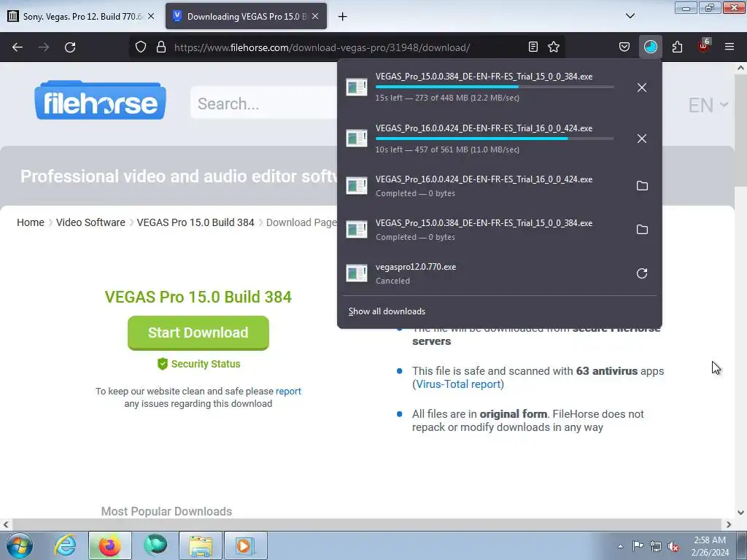Open the Extensions puzzle icon
The width and height of the screenshot is (747, 560).
coord(677,47)
